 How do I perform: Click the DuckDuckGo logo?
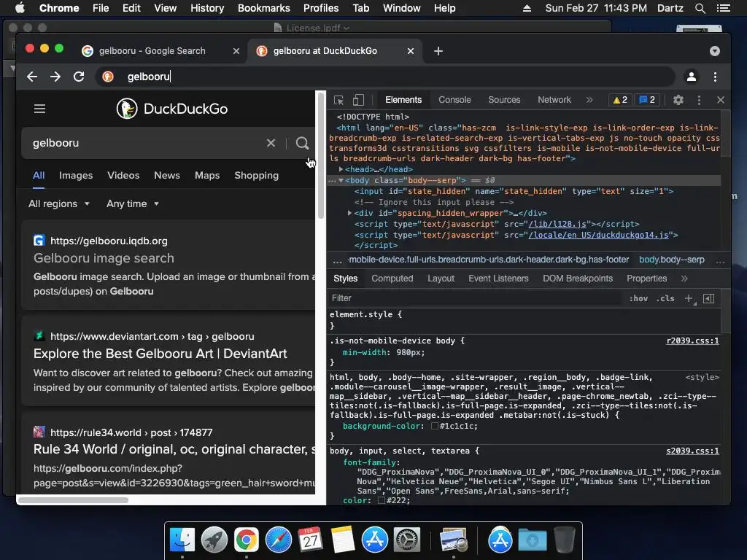point(172,109)
